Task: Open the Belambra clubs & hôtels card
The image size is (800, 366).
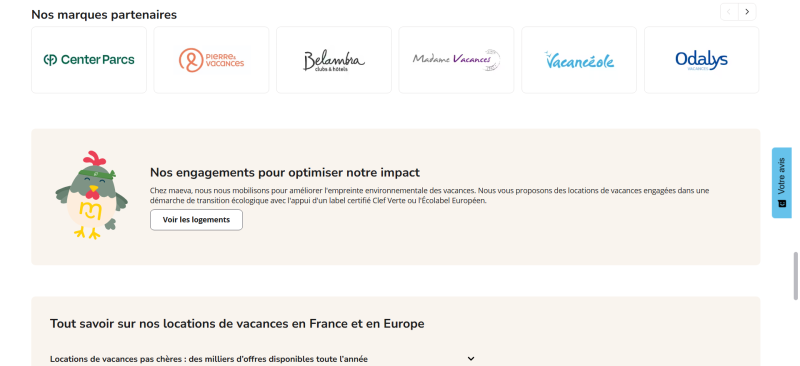Action: [x=334, y=60]
